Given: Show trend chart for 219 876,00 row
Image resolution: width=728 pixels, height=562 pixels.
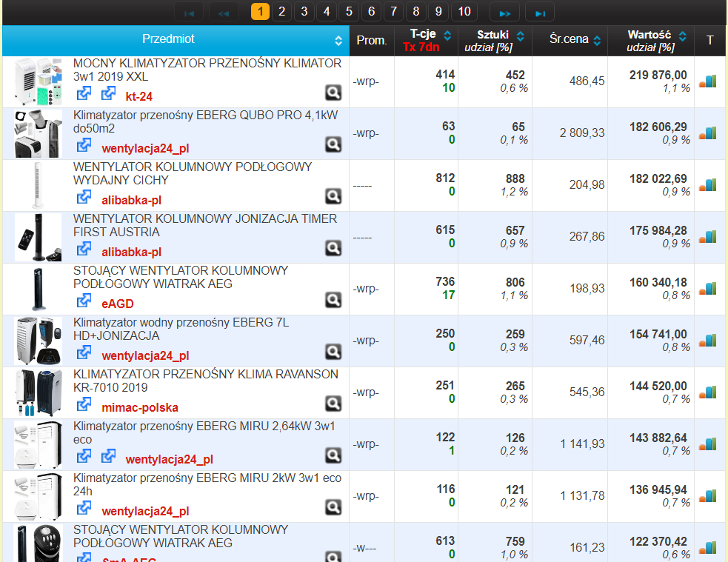Looking at the screenshot, I should click(707, 81).
